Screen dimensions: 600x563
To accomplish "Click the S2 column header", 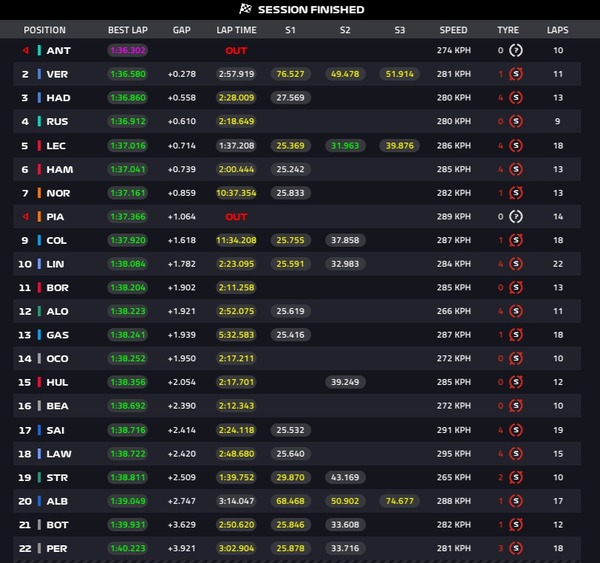I will click(345, 30).
